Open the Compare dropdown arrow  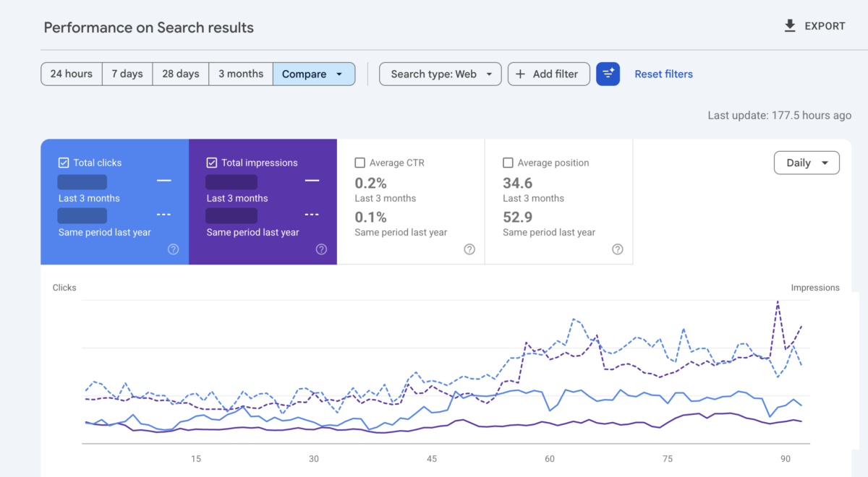coord(339,74)
